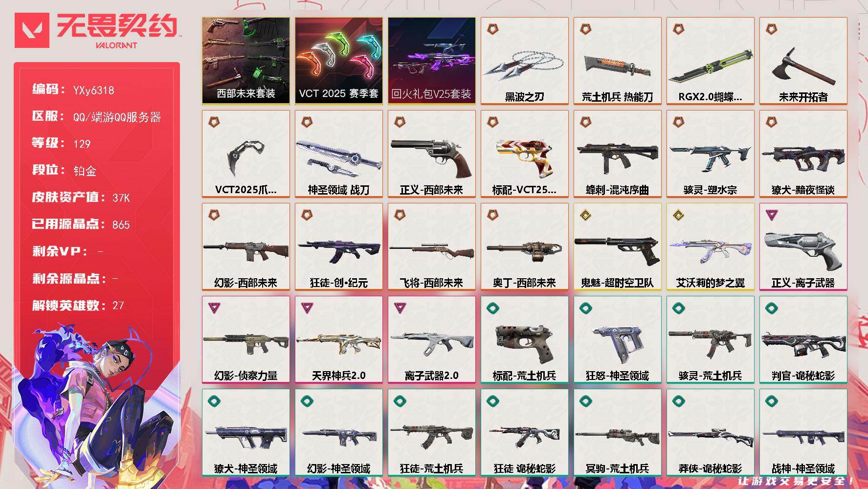Select the 荒土机兵 热能刀 knife card
The height and width of the screenshot is (489, 868).
(x=617, y=61)
